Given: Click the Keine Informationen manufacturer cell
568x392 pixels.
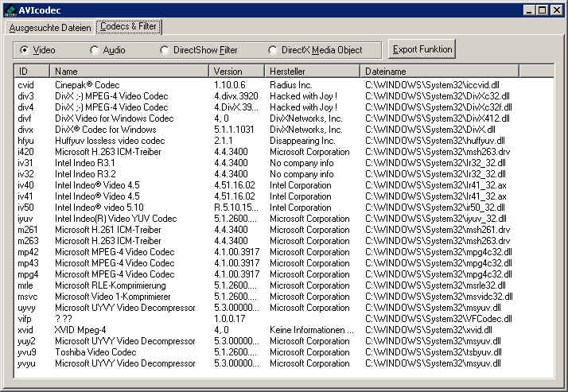Looking at the screenshot, I should [x=312, y=330].
